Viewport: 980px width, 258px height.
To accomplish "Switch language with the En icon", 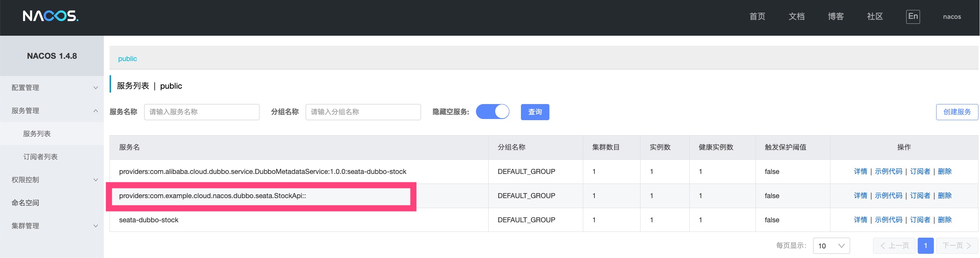I will tap(913, 17).
